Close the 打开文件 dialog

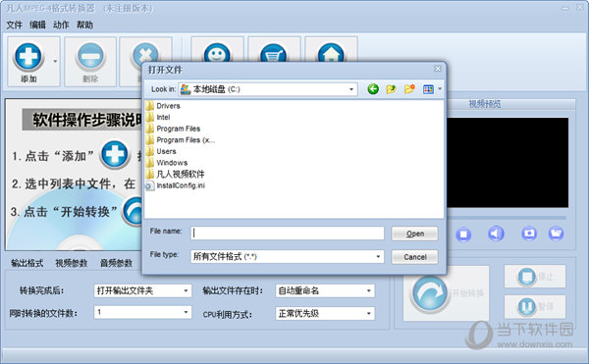point(438,69)
